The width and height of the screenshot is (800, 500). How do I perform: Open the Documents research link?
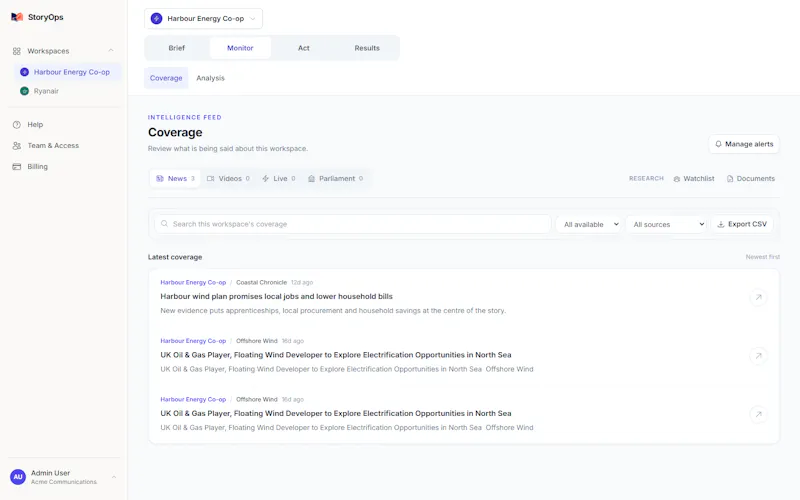point(751,179)
